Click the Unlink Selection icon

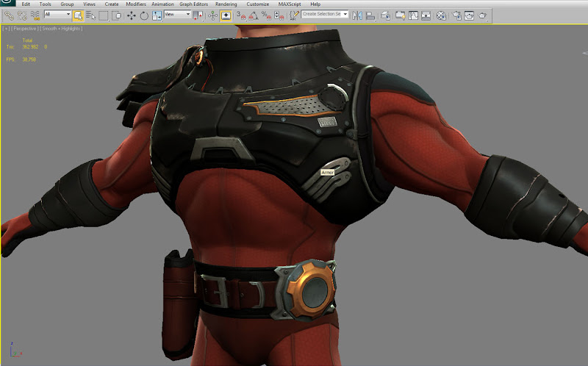tap(21, 15)
